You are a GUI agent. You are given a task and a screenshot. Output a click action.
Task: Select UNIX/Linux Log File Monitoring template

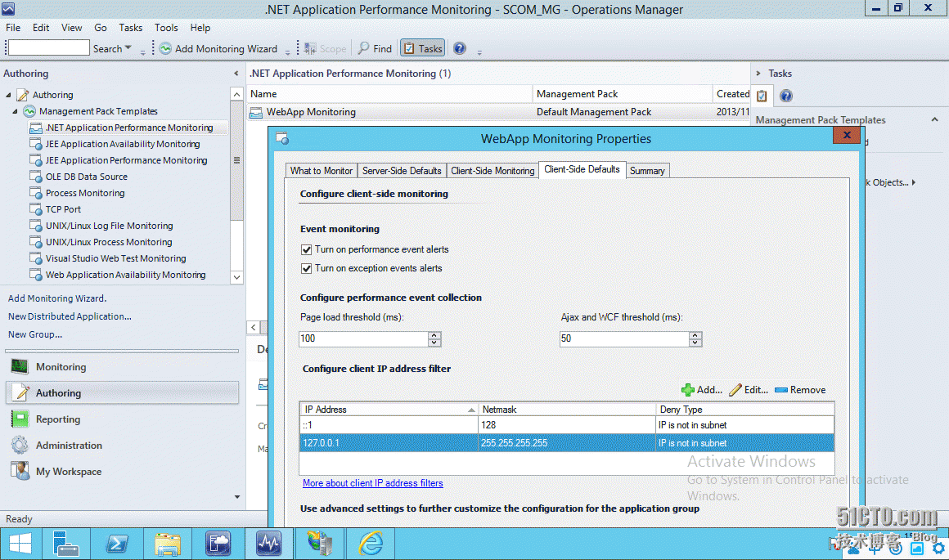(109, 226)
